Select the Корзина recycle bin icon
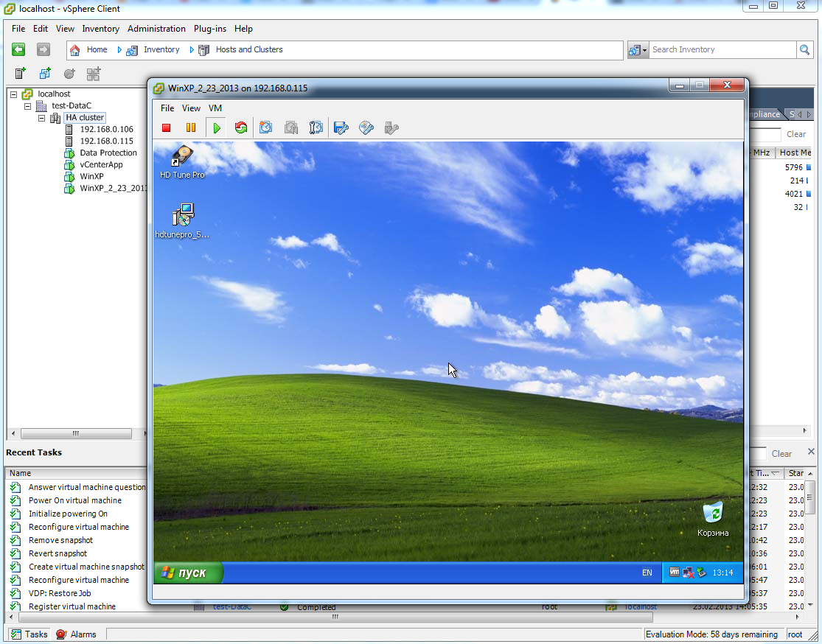The width and height of the screenshot is (822, 644). pyautogui.click(x=713, y=519)
